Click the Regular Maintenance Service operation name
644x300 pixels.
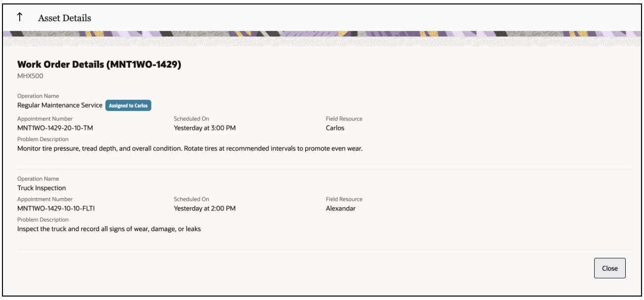coord(60,105)
